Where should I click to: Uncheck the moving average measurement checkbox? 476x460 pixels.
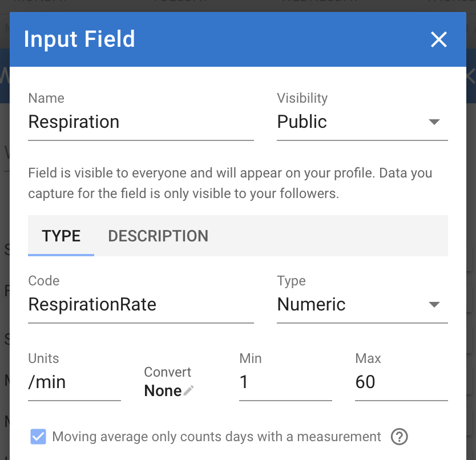pyautogui.click(x=38, y=437)
